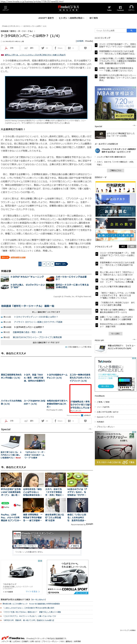Click the サイトマップ footer link
The height and width of the screenshot is (644, 137).
(124, 630)
